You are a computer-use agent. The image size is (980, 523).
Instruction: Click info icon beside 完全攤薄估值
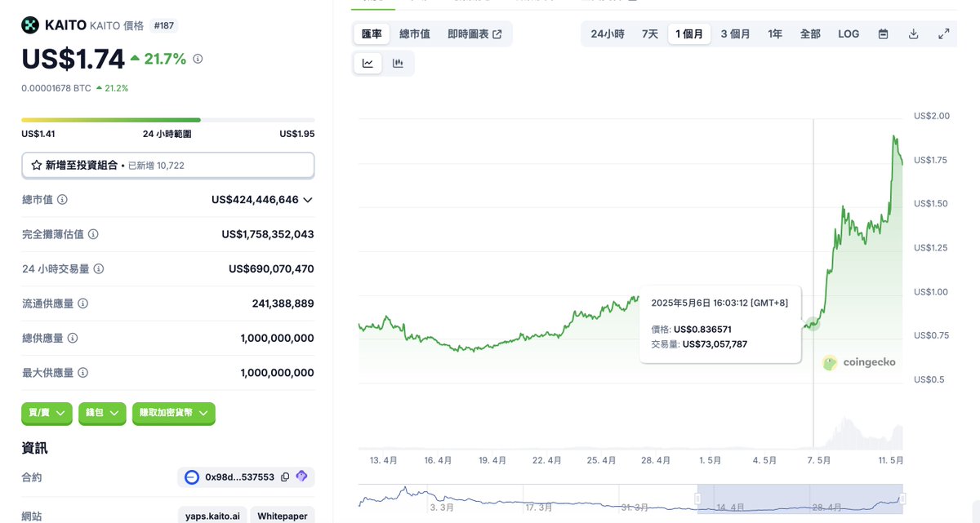[x=93, y=234]
